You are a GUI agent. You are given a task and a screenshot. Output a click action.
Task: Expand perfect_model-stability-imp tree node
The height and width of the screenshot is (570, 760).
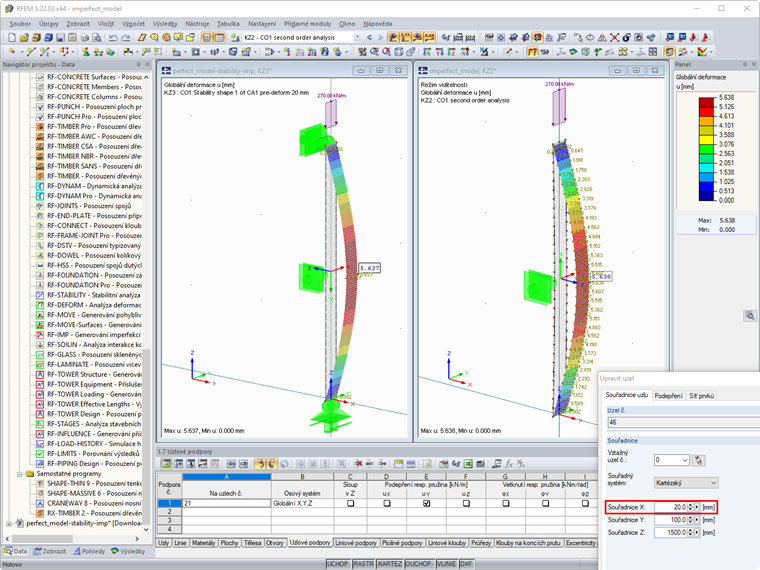tap(9, 523)
